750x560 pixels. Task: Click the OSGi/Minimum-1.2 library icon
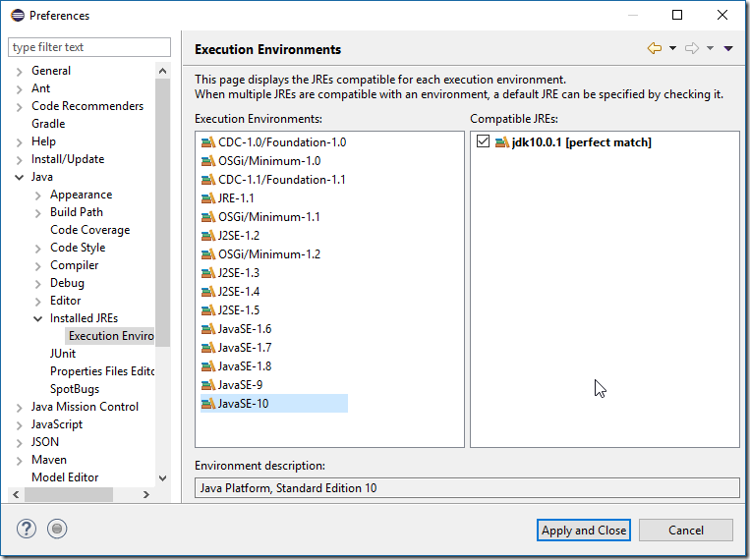[208, 254]
